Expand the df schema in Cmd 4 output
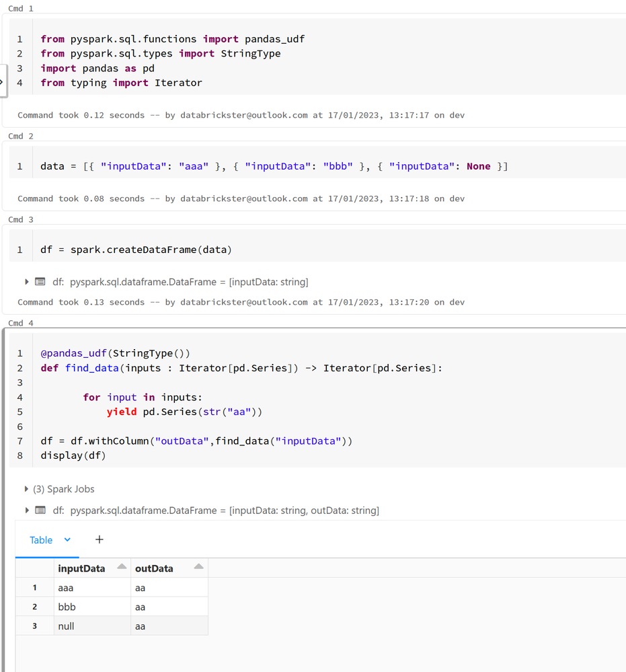 tap(26, 511)
